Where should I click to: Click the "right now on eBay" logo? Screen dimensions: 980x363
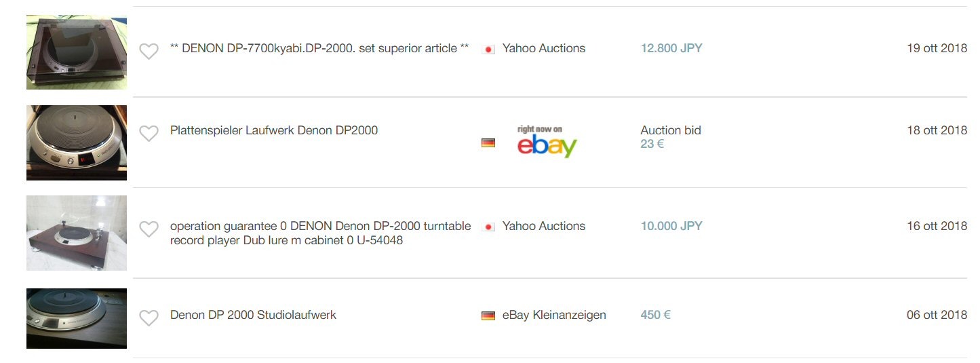pos(546,142)
